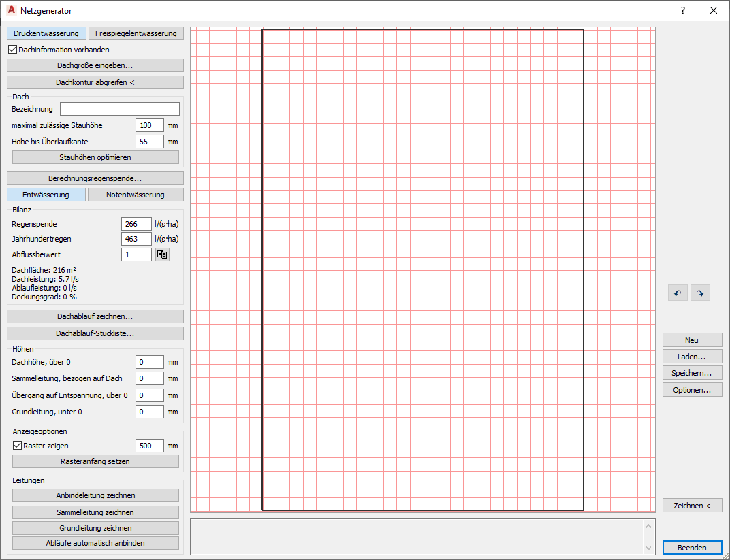Click the Regenspende value field
Viewport: 730px width, 560px height.
[x=136, y=224]
